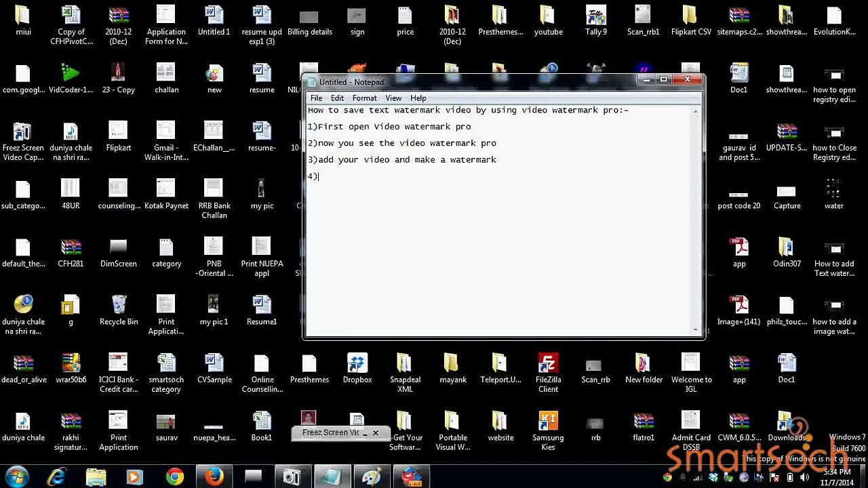Select the smartsoch category desktop icon

point(166,373)
